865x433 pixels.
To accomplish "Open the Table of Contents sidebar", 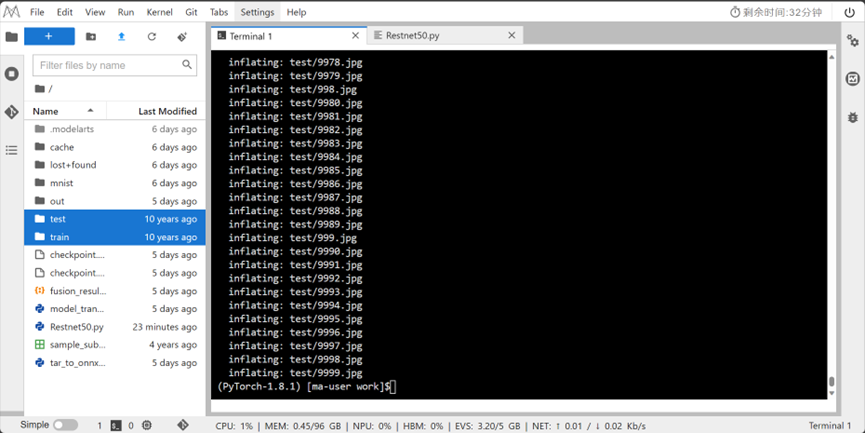I will [12, 150].
